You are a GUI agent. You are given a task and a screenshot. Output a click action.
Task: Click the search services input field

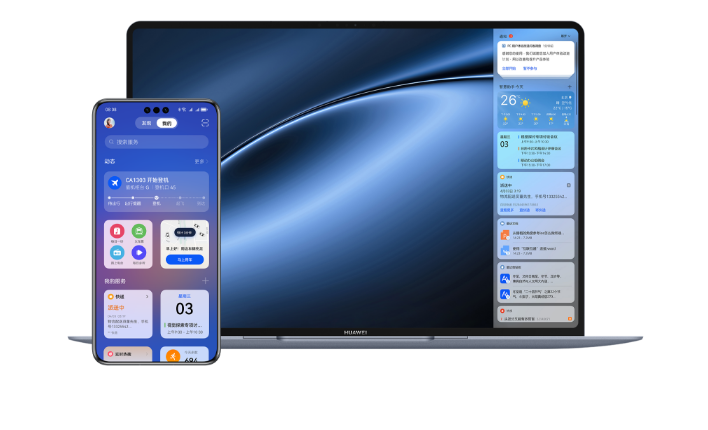pos(157,142)
